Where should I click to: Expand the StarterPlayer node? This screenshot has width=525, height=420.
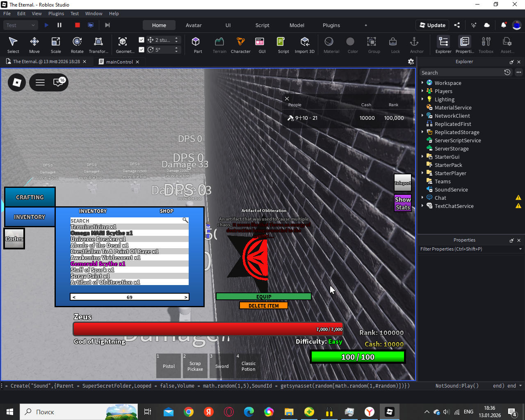422,173
